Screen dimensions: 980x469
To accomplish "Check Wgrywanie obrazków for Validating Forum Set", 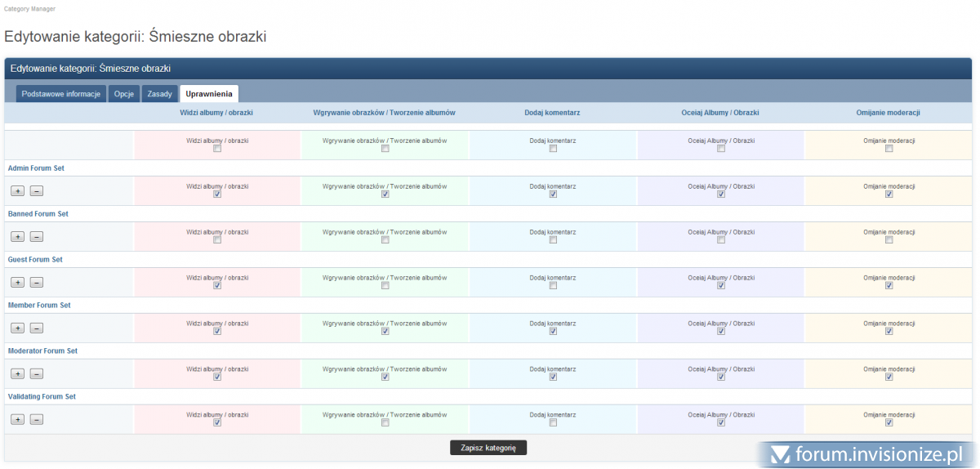I will [385, 423].
